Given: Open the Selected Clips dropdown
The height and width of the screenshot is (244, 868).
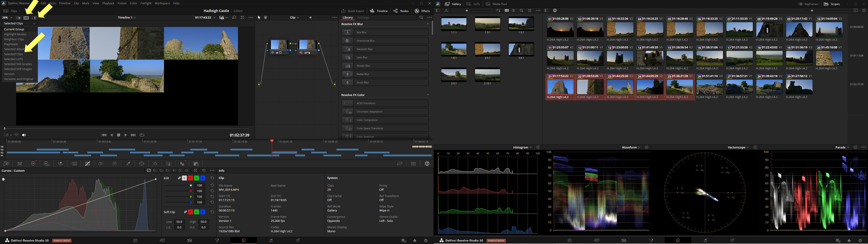Looking at the screenshot, I should [19, 23].
